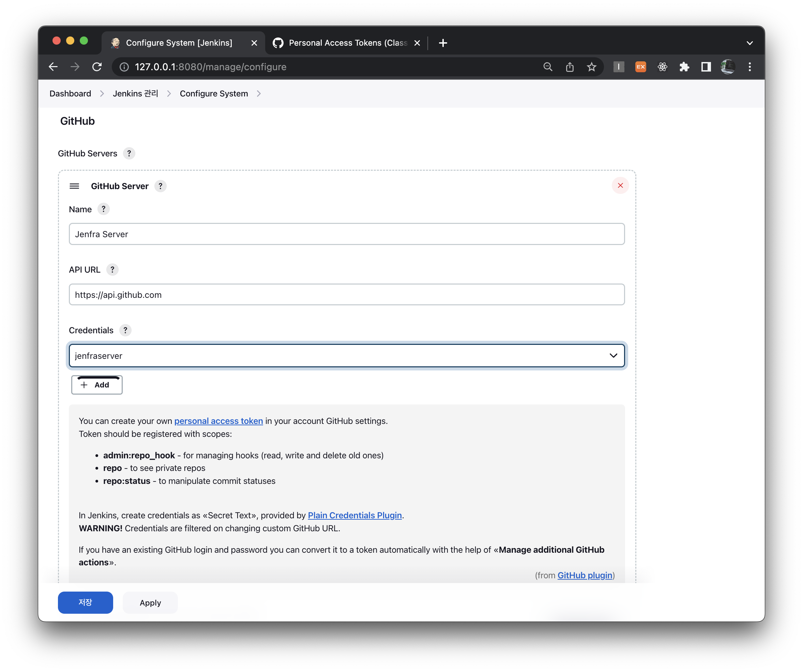
Task: Click the API URL text field
Action: [x=346, y=295]
